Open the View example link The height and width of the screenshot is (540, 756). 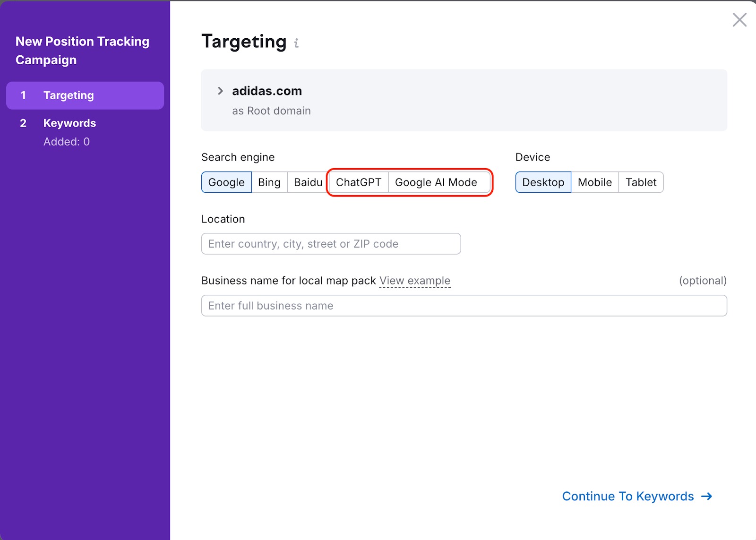(415, 281)
